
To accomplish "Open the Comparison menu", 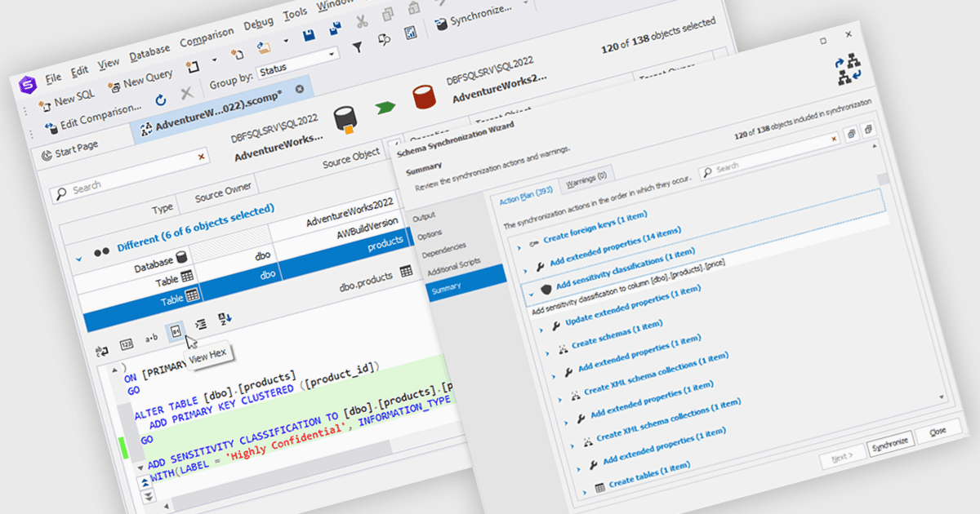I will coord(207,39).
